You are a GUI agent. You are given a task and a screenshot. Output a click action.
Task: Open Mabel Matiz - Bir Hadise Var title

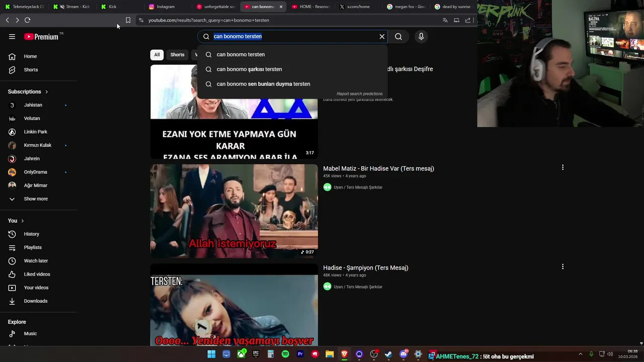pos(378,168)
